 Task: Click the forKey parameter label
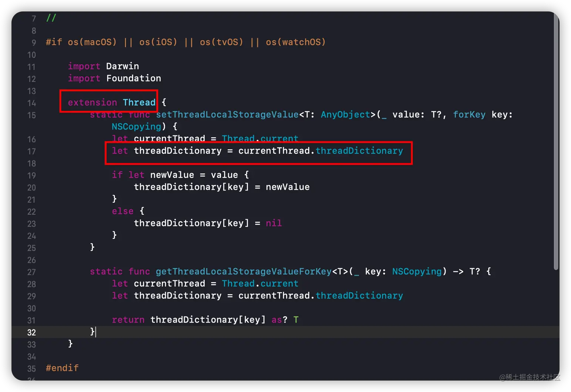tap(469, 114)
